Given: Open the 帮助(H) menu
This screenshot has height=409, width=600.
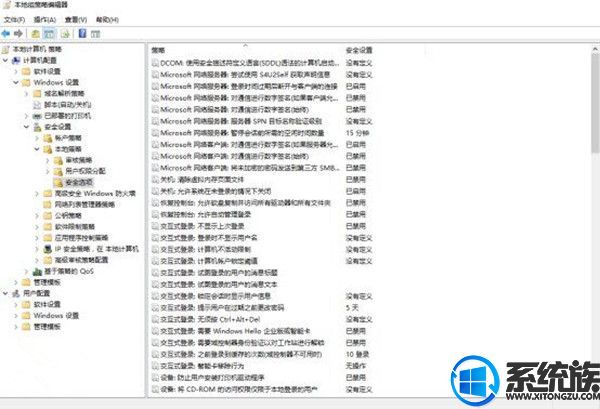Looking at the screenshot, I should pyautogui.click(x=107, y=20).
